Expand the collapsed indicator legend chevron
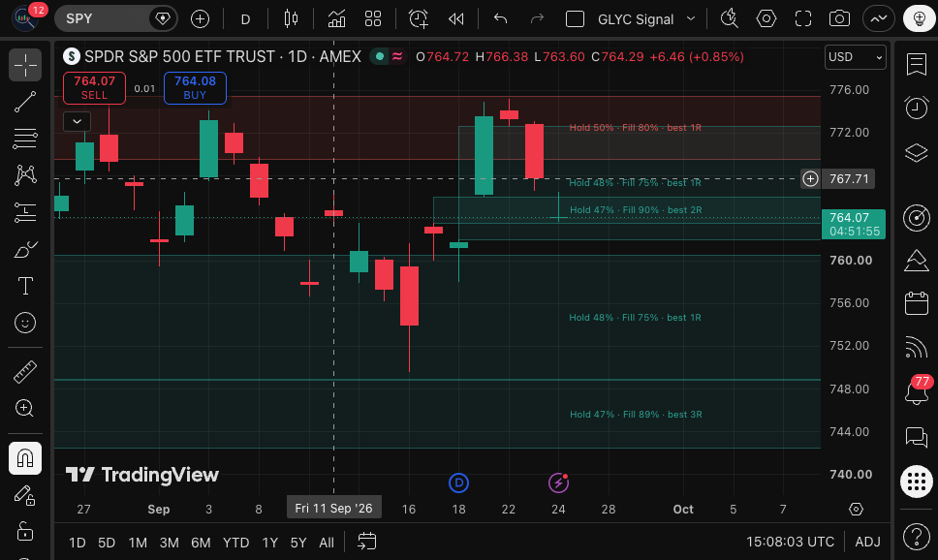Screen dimensions: 938x560 pos(78,121)
